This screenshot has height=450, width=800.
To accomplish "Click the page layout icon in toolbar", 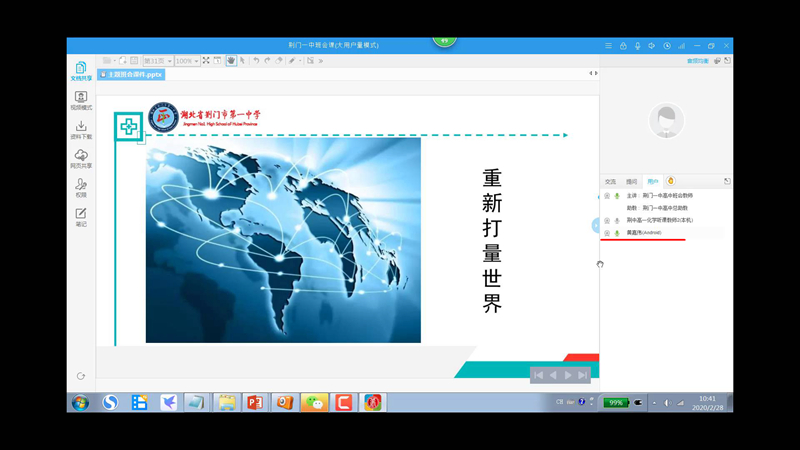I will (x=134, y=61).
